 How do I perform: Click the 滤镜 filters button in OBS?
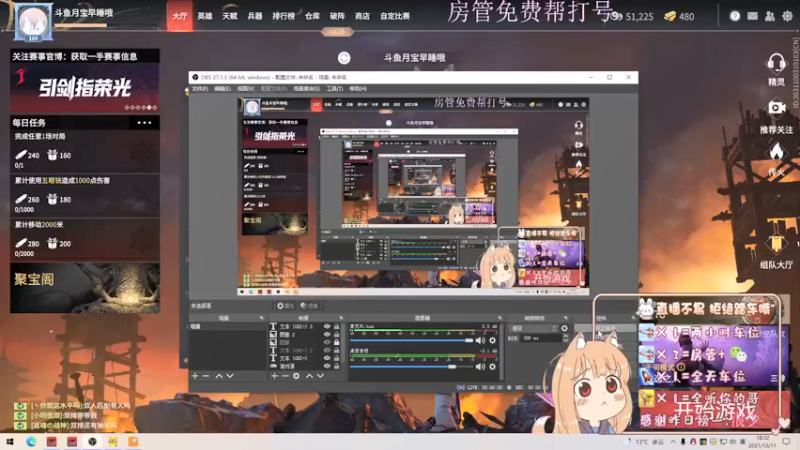click(309, 306)
